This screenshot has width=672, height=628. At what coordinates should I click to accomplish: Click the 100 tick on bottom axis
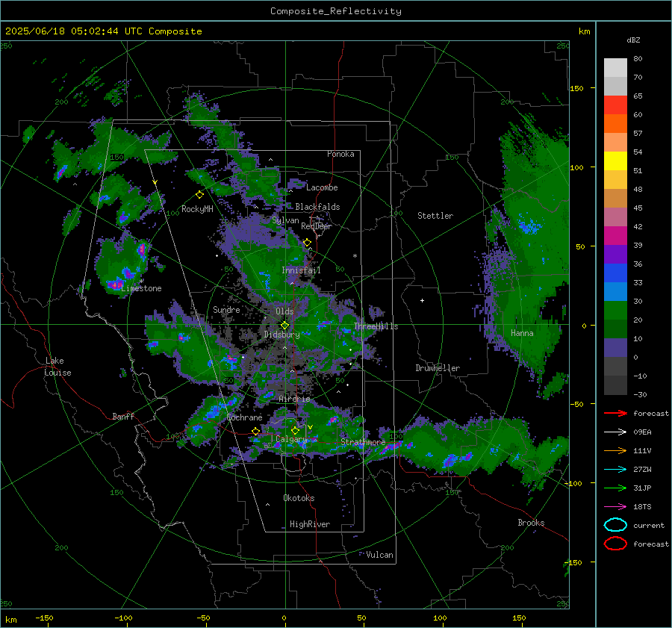pyautogui.click(x=440, y=618)
